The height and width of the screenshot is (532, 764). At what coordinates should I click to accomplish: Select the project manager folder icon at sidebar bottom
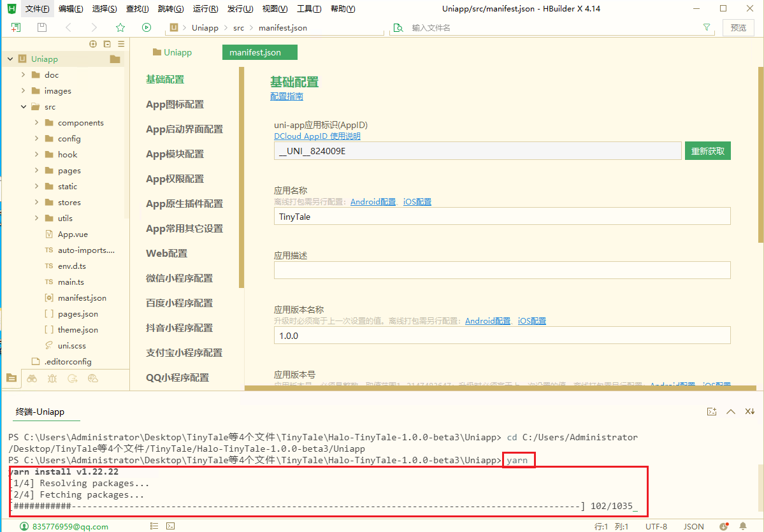pos(11,378)
